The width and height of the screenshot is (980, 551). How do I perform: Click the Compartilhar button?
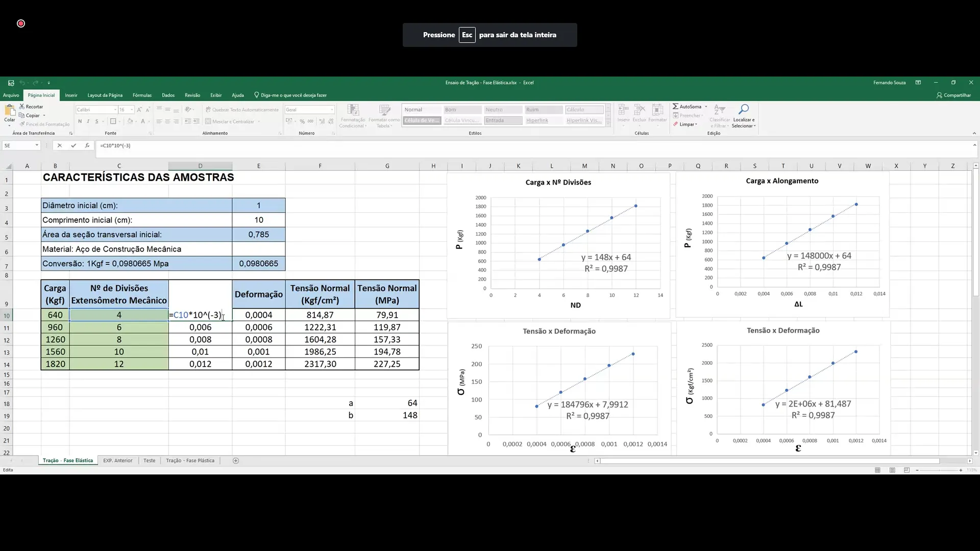click(953, 95)
